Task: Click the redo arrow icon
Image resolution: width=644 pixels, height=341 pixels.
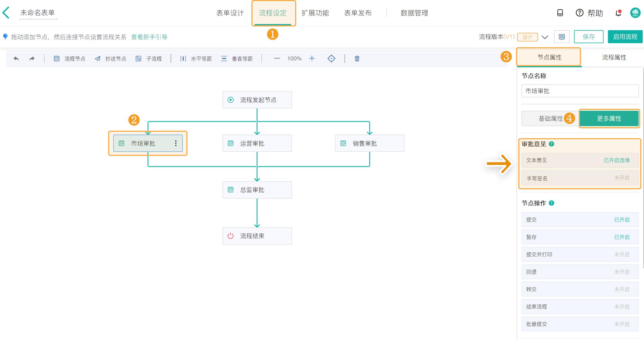Action: tap(32, 59)
